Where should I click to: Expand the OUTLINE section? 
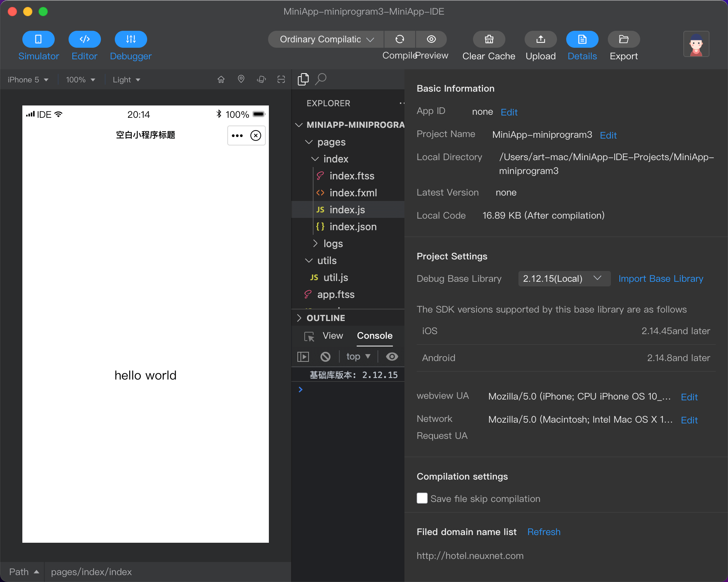(x=299, y=318)
